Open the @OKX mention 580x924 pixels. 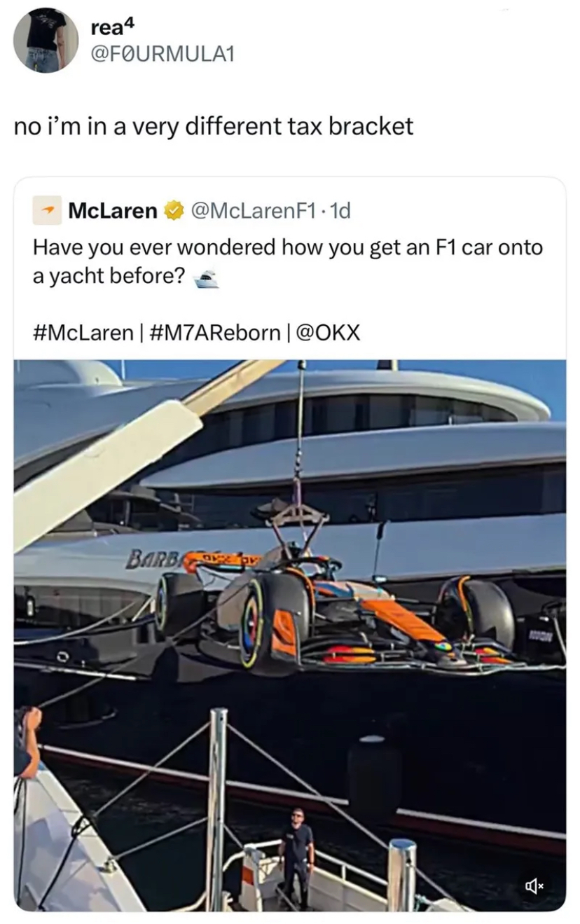point(329,331)
